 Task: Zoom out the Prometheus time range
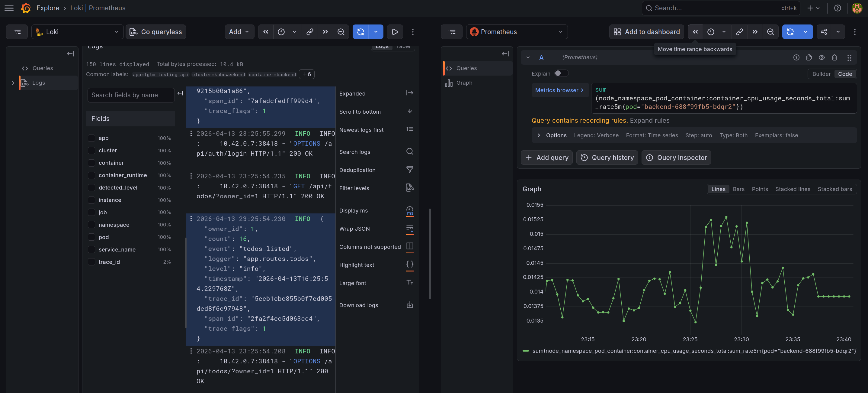pos(770,32)
